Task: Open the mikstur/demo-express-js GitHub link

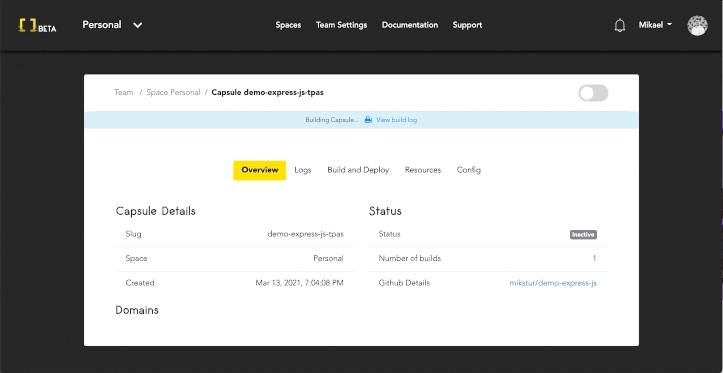Action: pos(553,283)
